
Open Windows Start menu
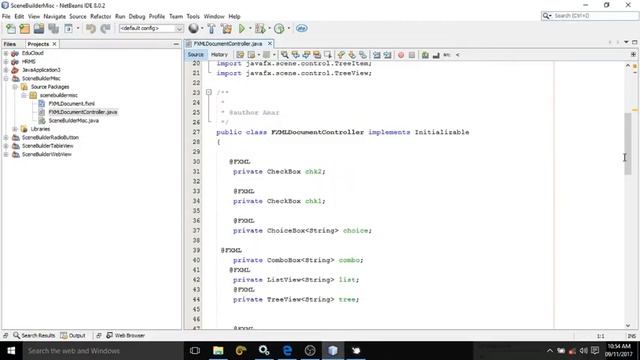tap(11, 351)
